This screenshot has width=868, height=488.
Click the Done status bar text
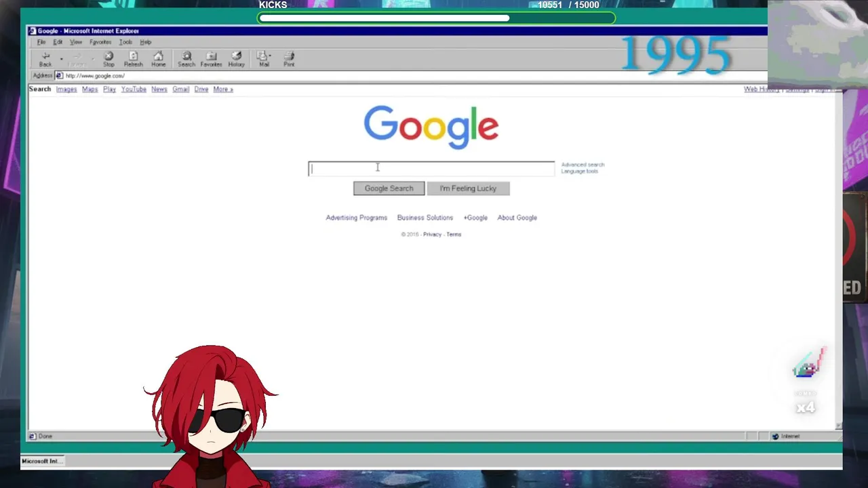pos(45,436)
